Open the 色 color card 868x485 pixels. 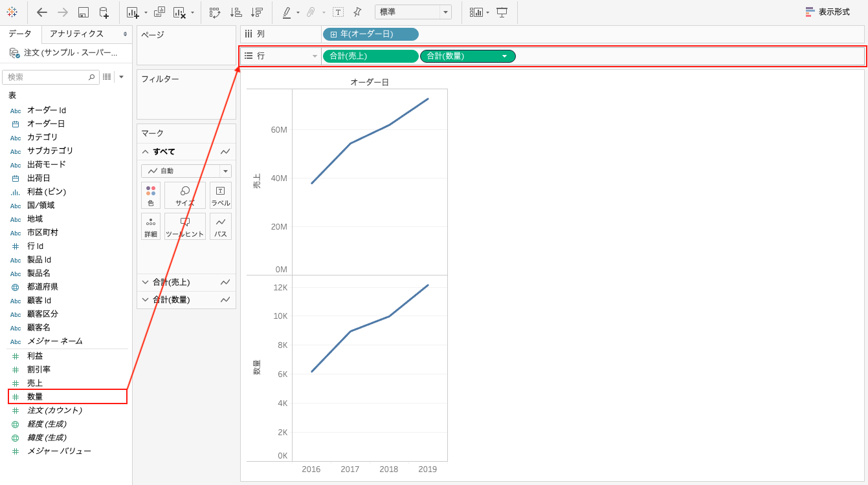[x=151, y=195]
